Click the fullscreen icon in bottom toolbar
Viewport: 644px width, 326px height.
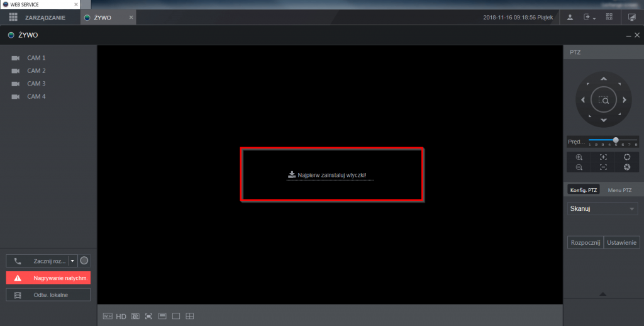point(148,316)
